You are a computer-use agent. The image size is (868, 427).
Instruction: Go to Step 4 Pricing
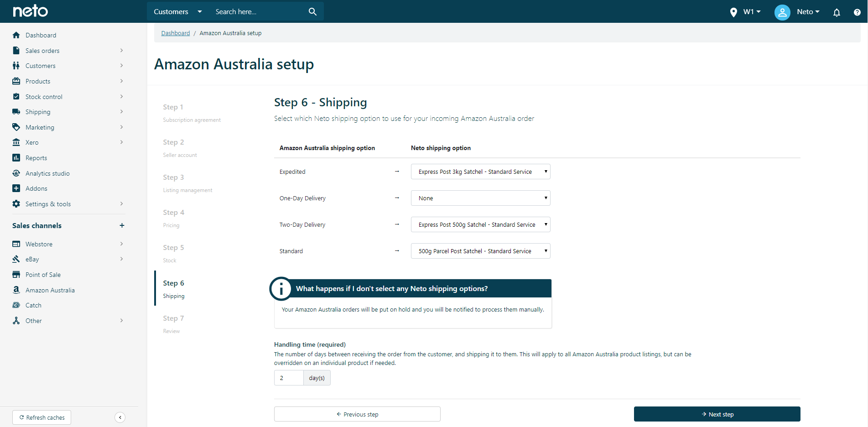(x=173, y=218)
